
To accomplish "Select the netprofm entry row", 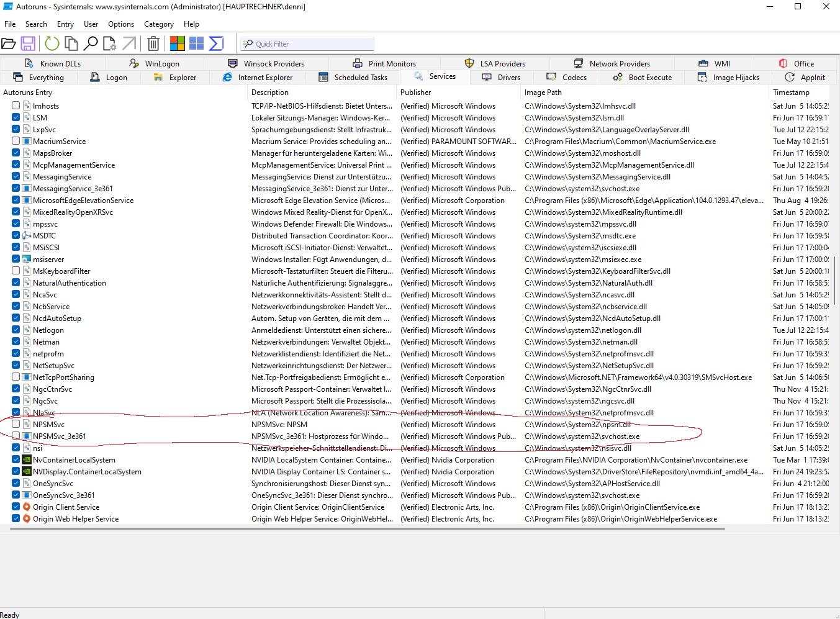I will tap(415, 354).
